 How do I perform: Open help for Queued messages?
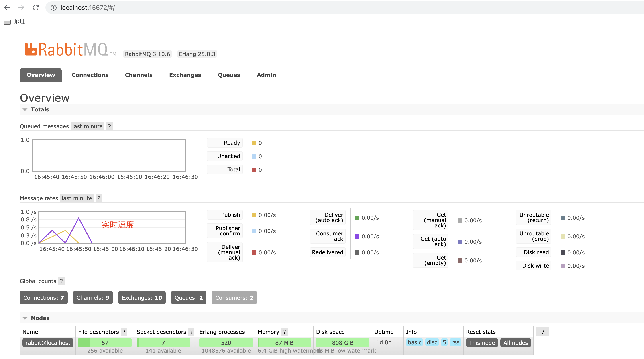(x=110, y=126)
